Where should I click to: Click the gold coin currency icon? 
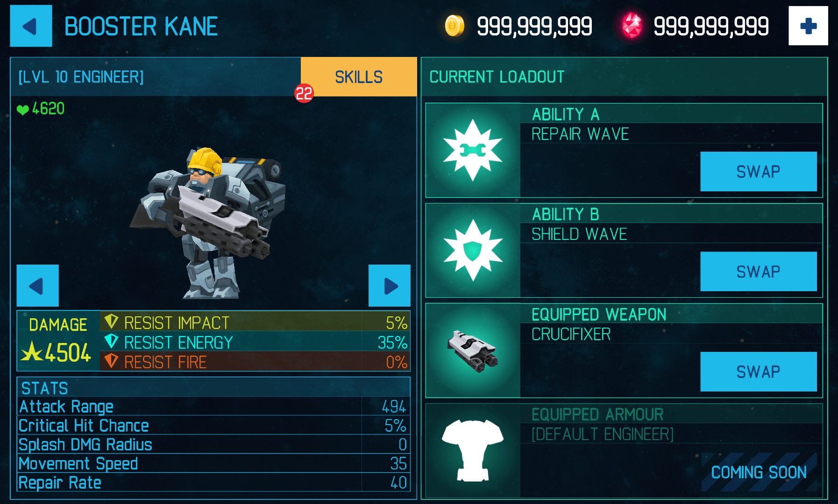tap(454, 26)
